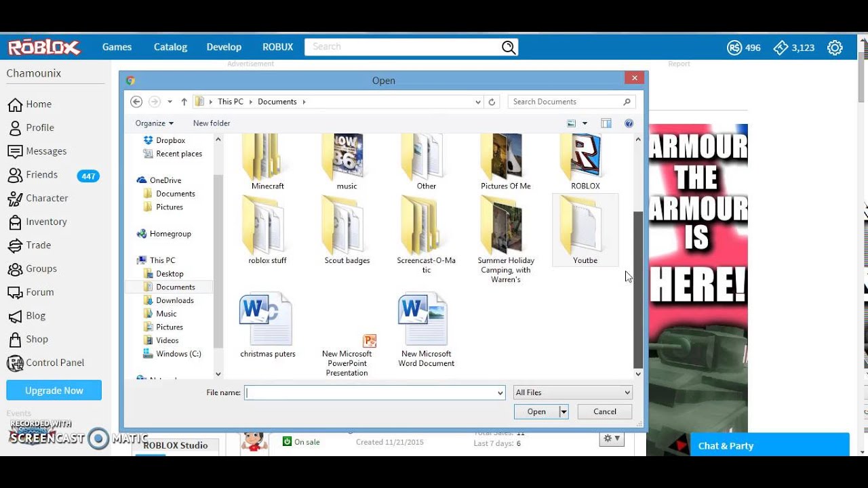Expand the File name history dropdown
The height and width of the screenshot is (488, 868).
tap(500, 392)
